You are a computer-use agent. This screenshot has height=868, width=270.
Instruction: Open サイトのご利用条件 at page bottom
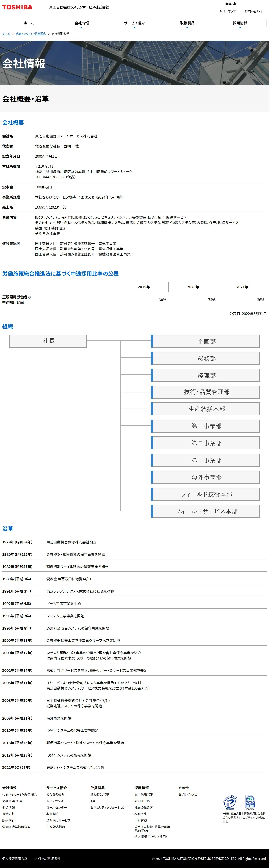(x=47, y=859)
